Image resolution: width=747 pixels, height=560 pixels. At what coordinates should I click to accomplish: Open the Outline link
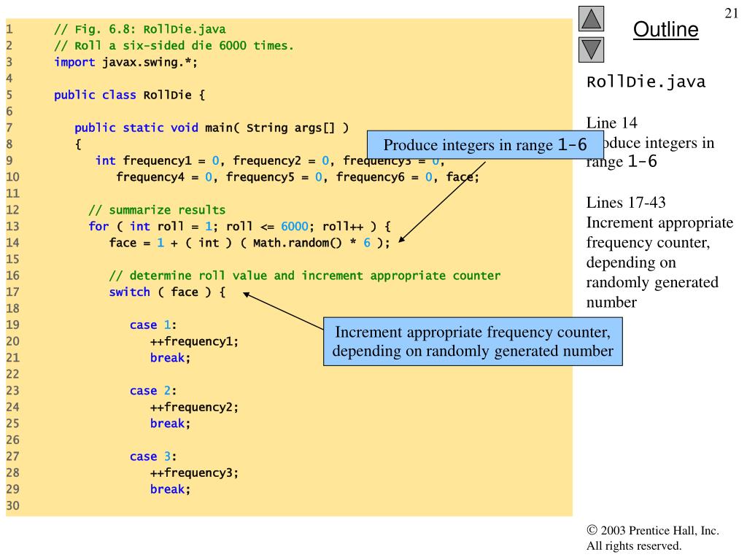click(665, 29)
